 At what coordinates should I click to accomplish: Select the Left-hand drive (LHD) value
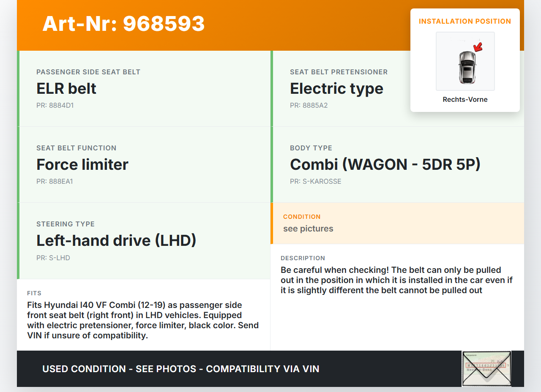(116, 241)
